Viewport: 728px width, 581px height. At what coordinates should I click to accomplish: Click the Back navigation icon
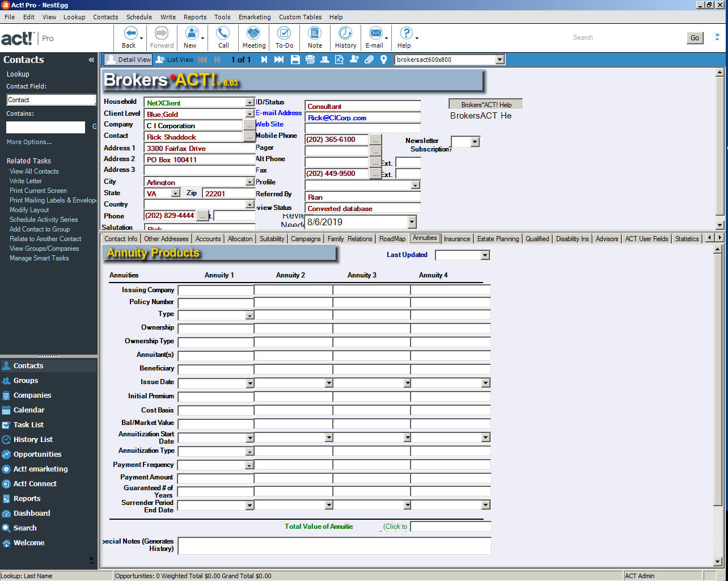[130, 33]
